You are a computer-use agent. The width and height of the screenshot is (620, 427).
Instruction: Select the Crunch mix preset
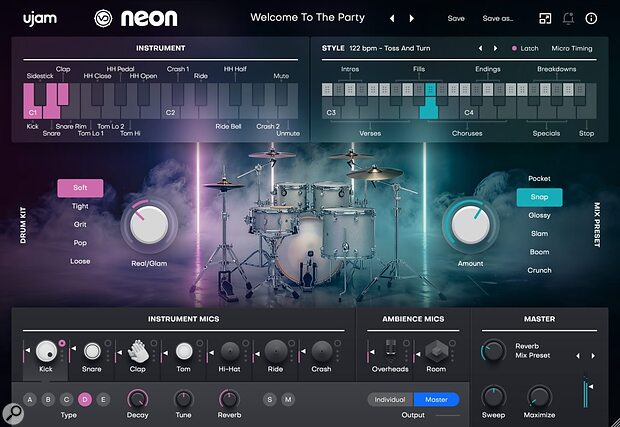point(539,270)
